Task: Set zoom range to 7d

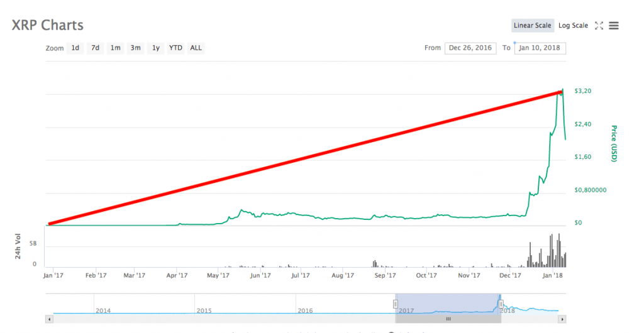Action: [x=96, y=48]
